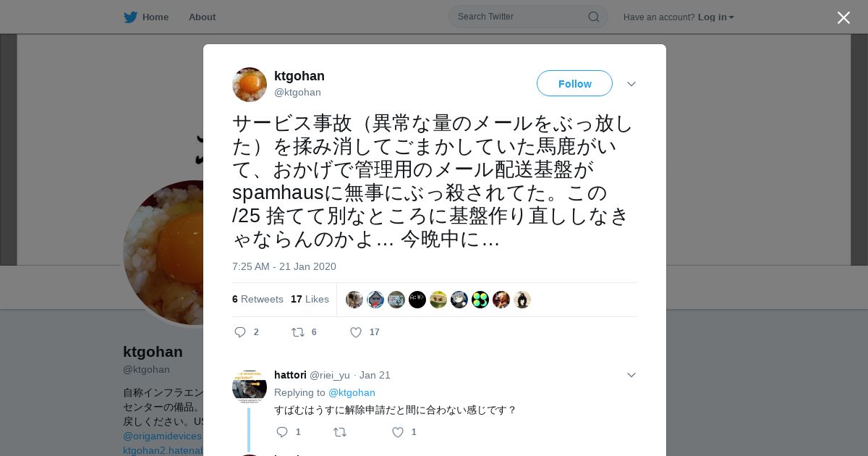Click the first liker's avatar thumbnail

pos(354,300)
